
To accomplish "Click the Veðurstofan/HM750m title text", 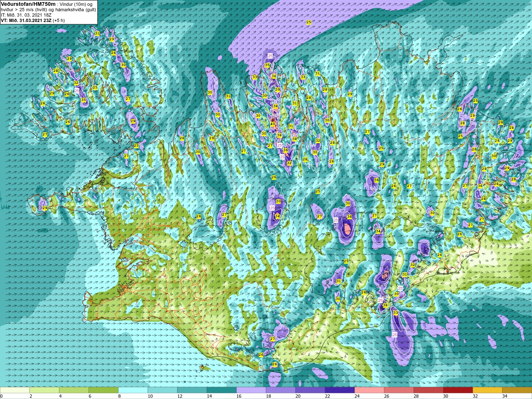I will [28, 4].
